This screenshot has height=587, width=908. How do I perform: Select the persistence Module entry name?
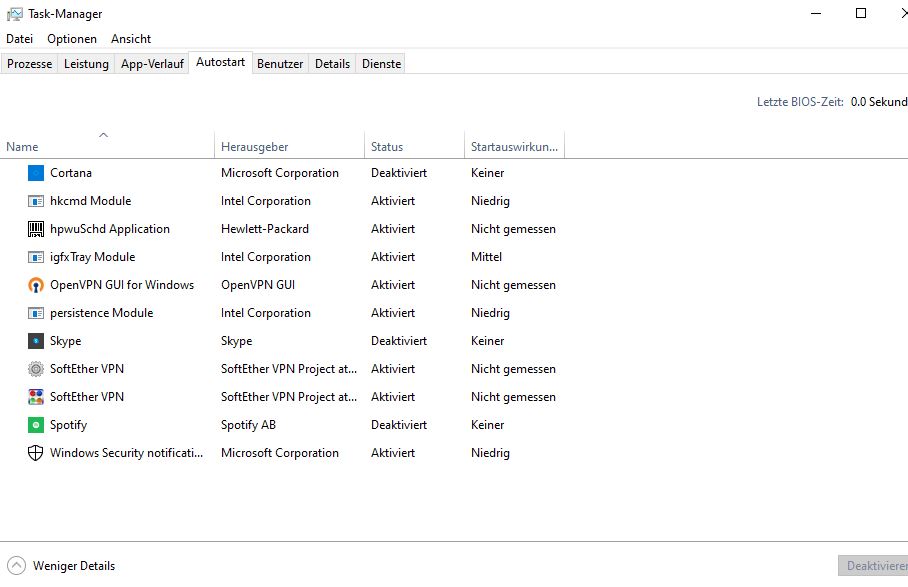pos(102,313)
